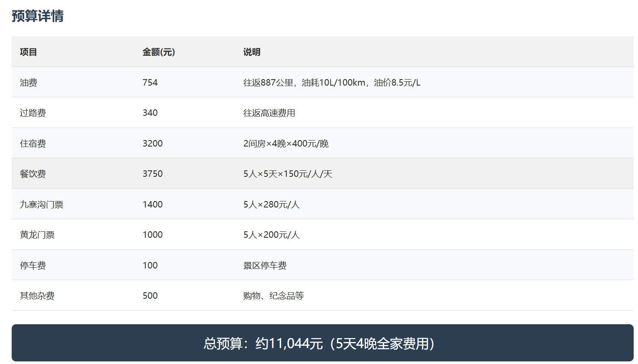Click the 500 amount cell
This screenshot has height=364, width=638.
pos(150,296)
